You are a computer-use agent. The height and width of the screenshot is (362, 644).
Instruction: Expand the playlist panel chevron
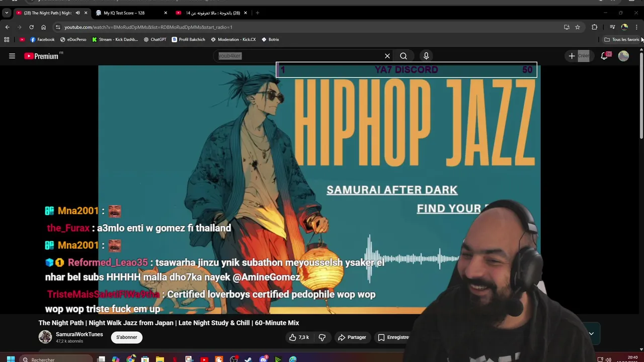[x=591, y=333]
